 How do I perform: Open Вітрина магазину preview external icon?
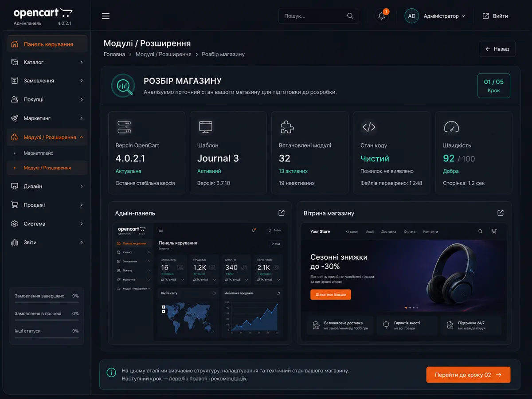[501, 213]
